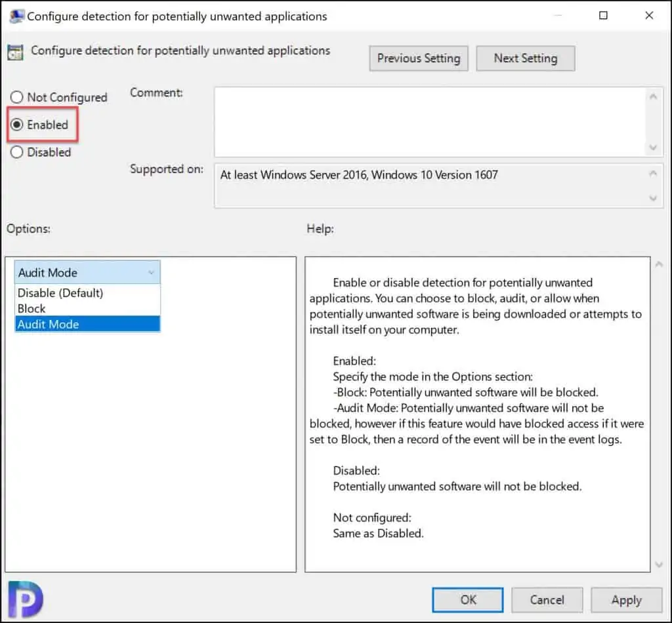672x623 pixels.
Task: Click the Comment box scroll up arrow
Action: 653,97
